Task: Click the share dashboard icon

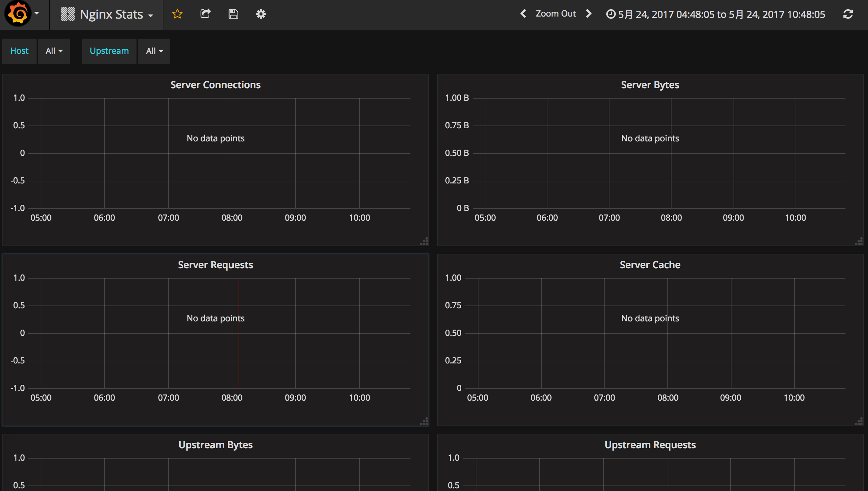Action: 205,14
